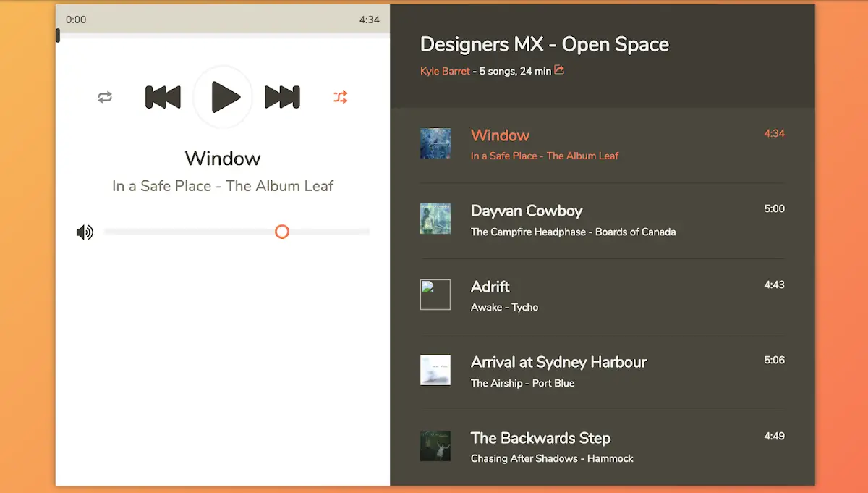This screenshot has width=868, height=493.
Task: Select the Adrift track
Action: click(x=490, y=287)
